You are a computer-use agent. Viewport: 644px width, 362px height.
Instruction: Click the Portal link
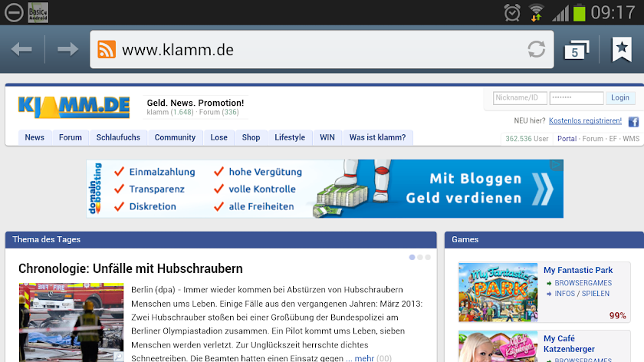(567, 139)
